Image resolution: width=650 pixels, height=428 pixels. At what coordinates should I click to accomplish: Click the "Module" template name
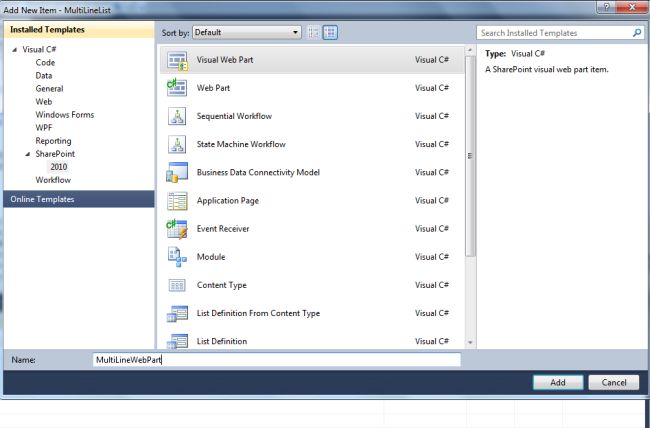pyautogui.click(x=211, y=257)
